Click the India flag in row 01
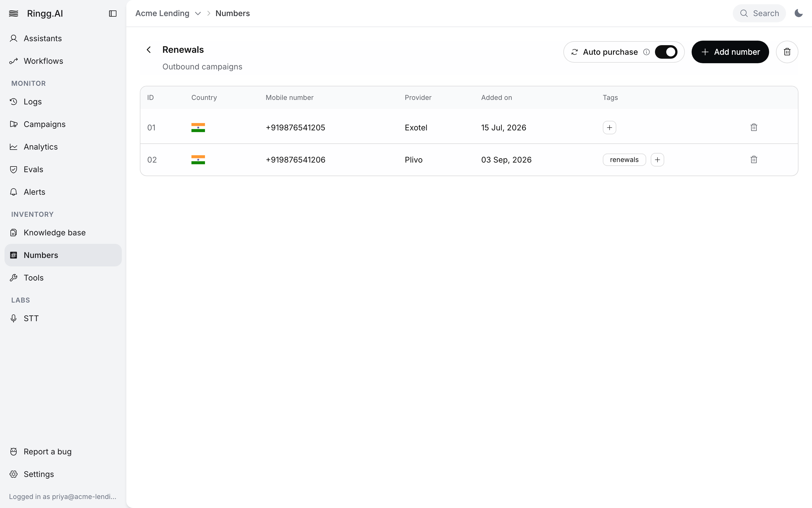This screenshot has height=508, width=812. click(x=198, y=127)
